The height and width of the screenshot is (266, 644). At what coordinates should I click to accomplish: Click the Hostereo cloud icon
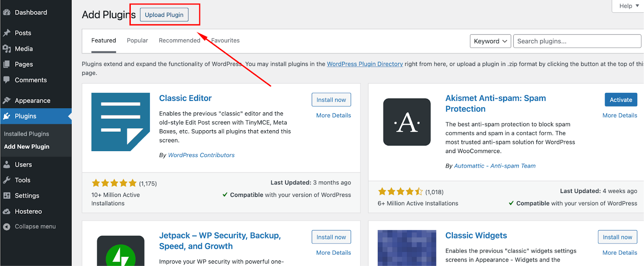click(x=7, y=211)
